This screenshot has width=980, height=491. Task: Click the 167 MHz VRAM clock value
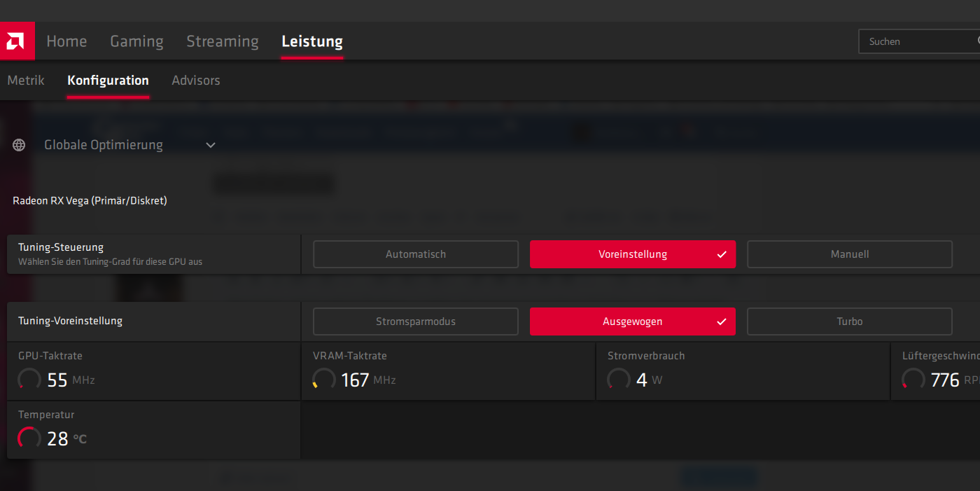tap(368, 380)
